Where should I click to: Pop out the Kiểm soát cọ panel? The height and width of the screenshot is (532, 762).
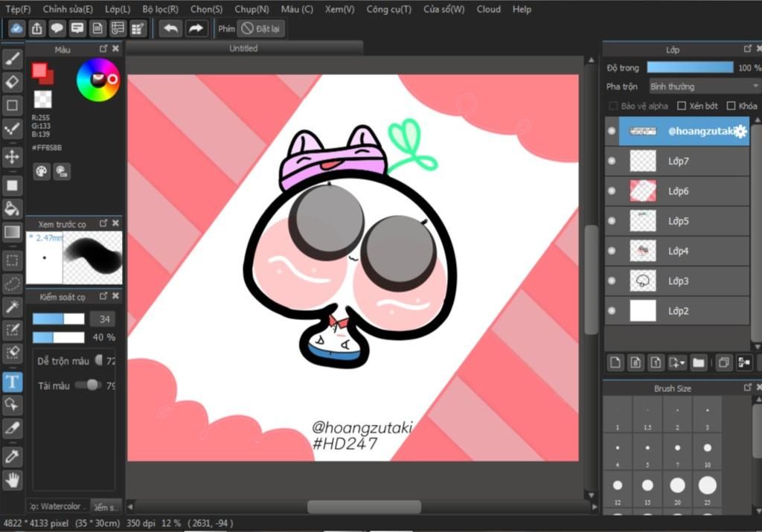103,296
